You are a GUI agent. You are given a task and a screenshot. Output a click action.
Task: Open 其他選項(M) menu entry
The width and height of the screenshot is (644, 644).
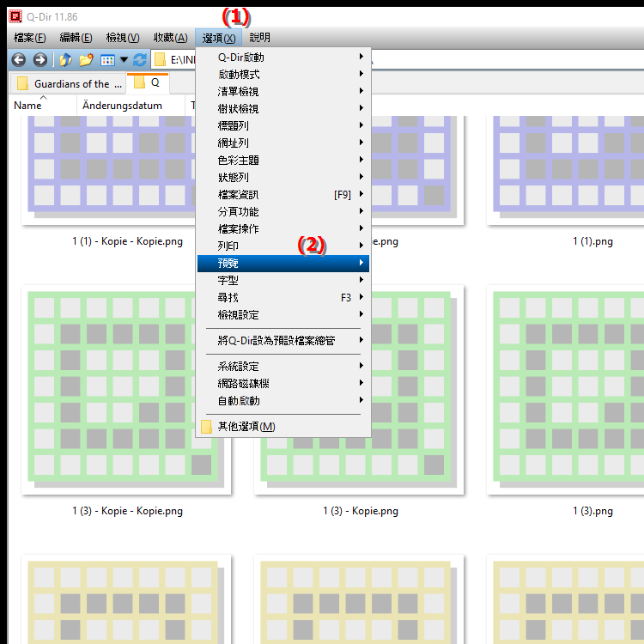point(283,427)
